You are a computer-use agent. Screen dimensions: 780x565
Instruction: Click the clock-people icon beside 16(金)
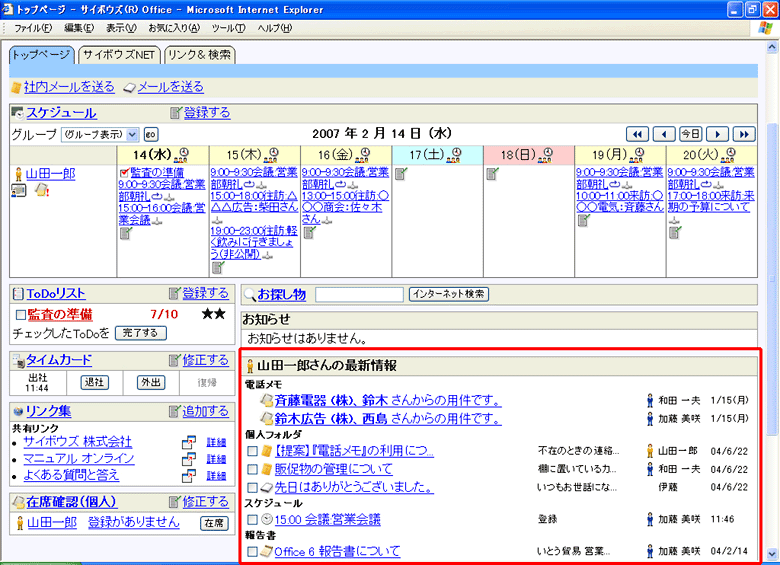(363, 155)
